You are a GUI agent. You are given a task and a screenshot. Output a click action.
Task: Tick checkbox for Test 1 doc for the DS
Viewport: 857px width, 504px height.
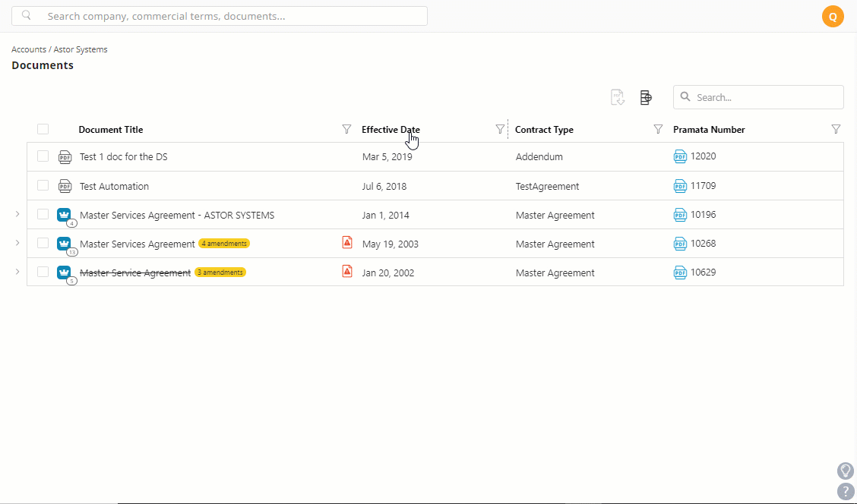(43, 156)
